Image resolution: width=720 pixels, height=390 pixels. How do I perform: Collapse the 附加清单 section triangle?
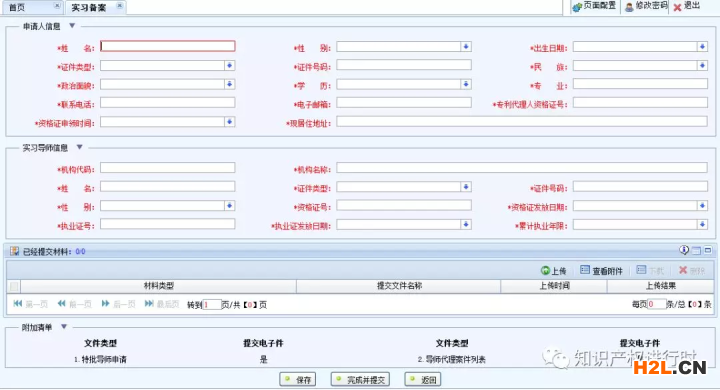(64, 327)
